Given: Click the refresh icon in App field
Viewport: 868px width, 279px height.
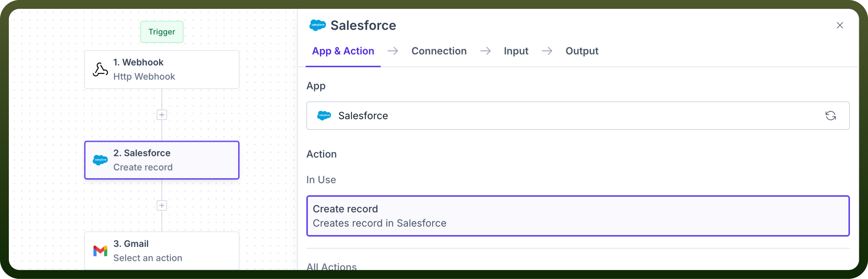Looking at the screenshot, I should tap(830, 116).
